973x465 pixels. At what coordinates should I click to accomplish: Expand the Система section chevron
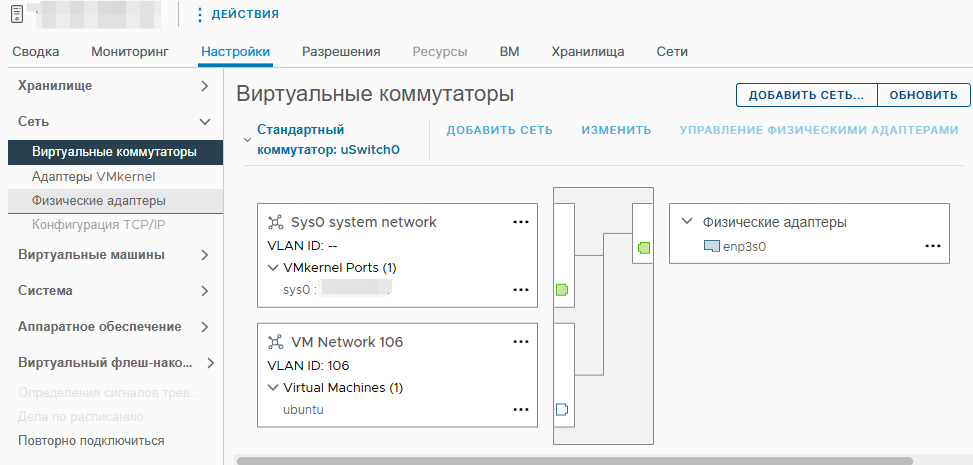(205, 291)
